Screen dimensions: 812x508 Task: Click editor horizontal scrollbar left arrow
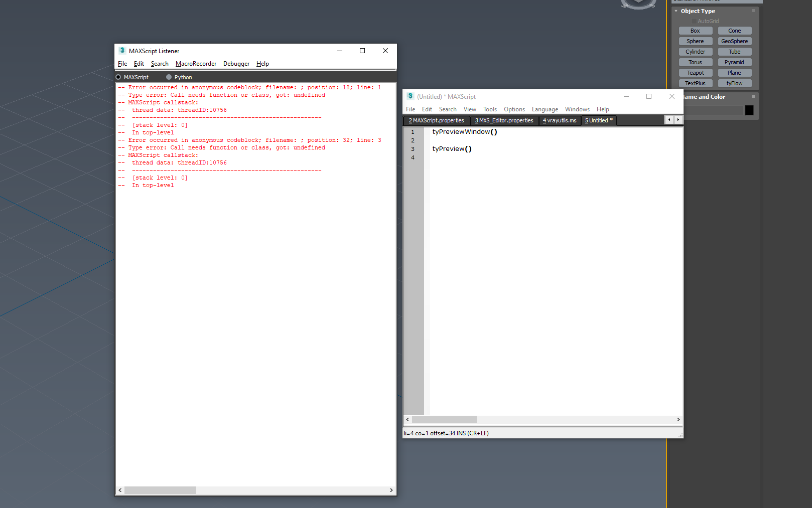(x=408, y=420)
